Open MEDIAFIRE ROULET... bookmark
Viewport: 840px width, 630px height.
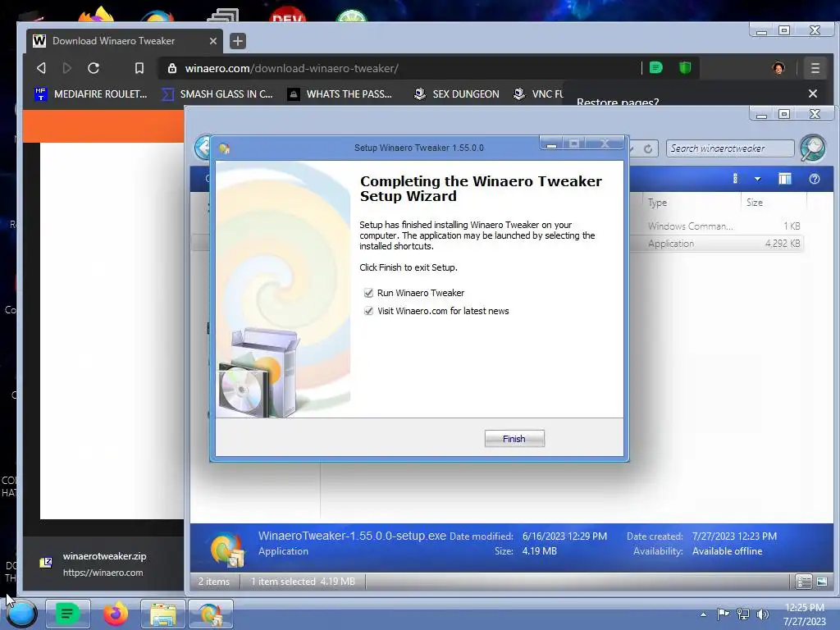[90, 94]
